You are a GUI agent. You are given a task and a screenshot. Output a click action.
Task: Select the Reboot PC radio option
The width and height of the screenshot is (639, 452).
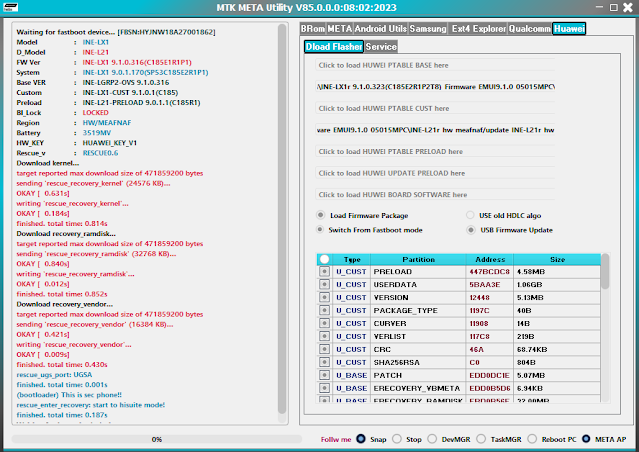[x=532, y=439]
